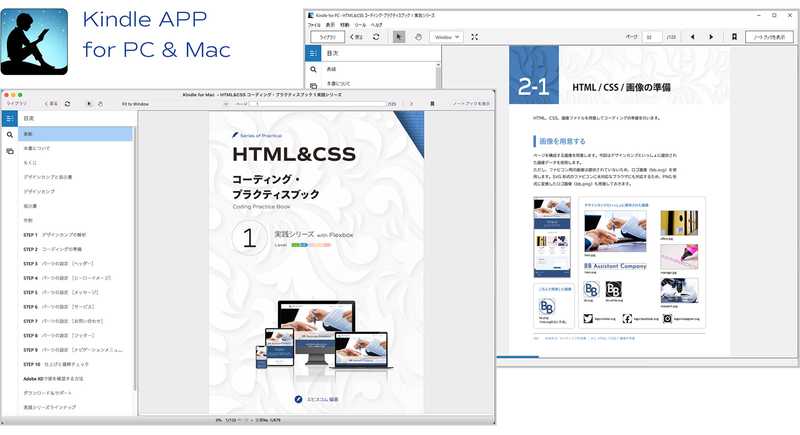Open the File menu in Kindle for PC

314,24
